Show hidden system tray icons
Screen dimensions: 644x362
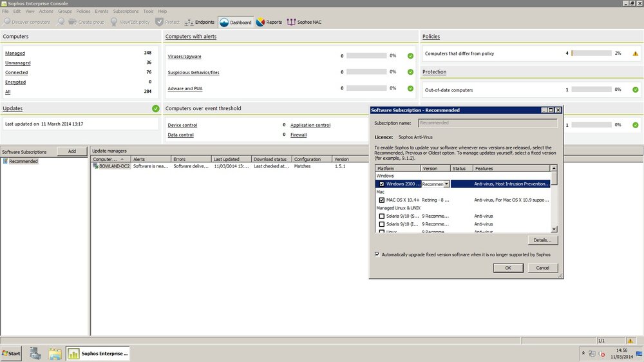(x=583, y=353)
